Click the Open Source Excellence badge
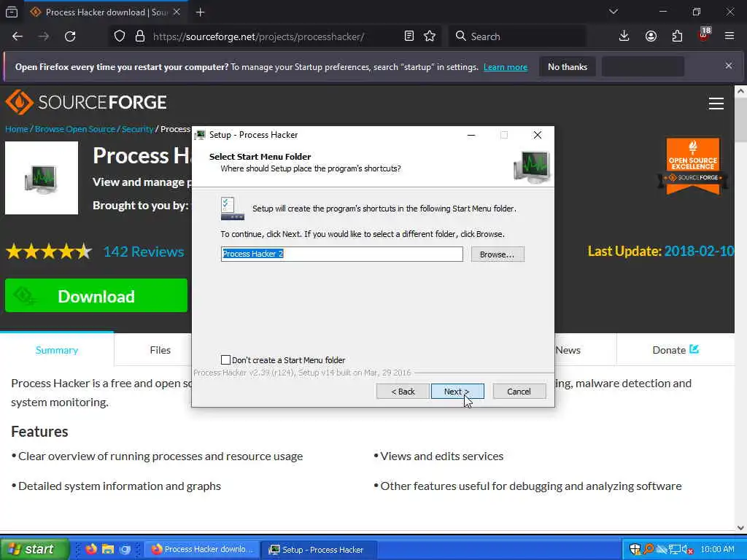The height and width of the screenshot is (560, 747). click(693, 166)
